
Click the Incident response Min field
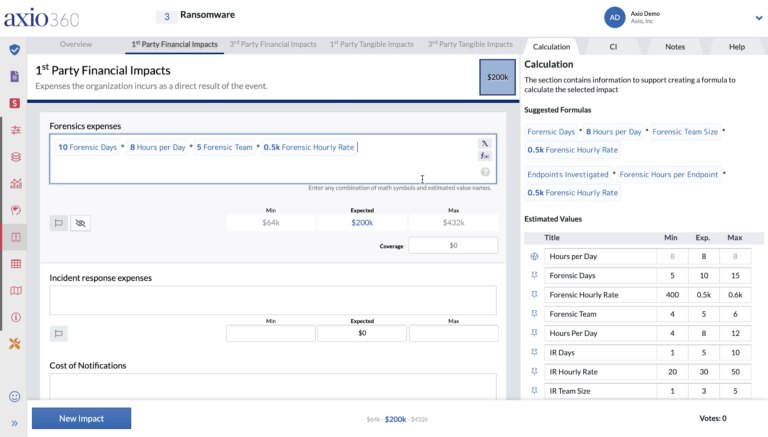(x=271, y=333)
